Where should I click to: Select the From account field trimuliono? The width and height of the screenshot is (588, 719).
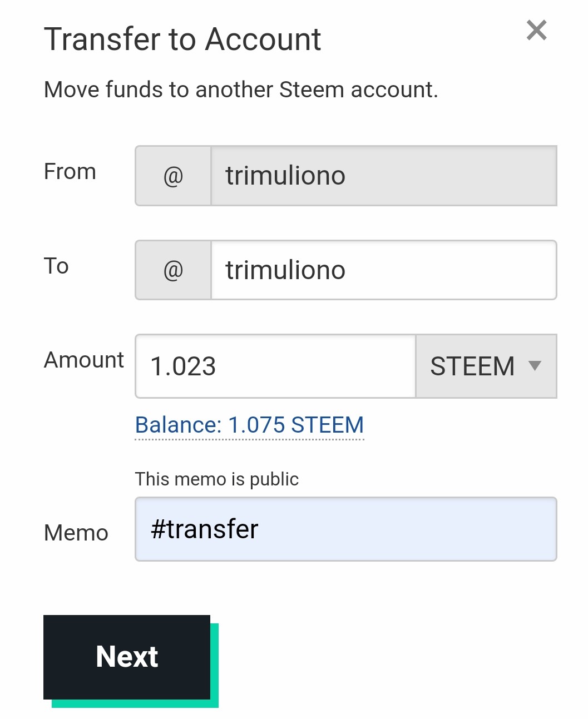pos(384,176)
